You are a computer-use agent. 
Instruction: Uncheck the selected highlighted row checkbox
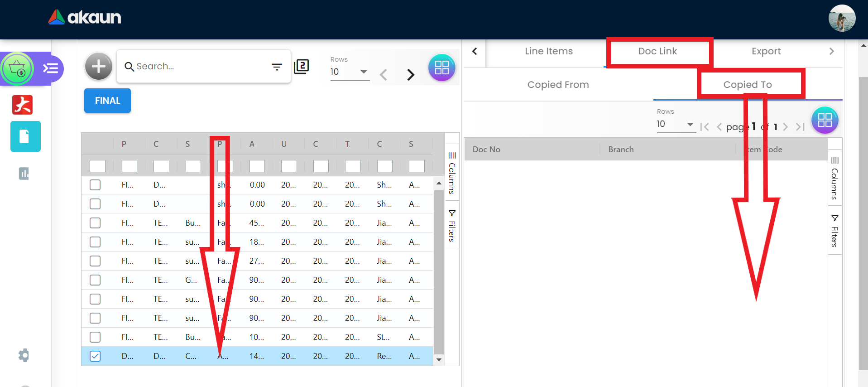(95, 356)
